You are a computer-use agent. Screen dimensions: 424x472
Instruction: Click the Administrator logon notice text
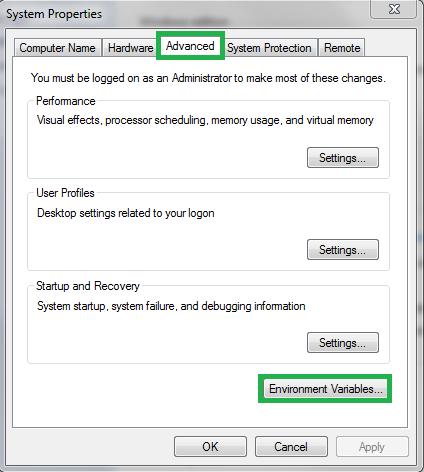(208, 78)
